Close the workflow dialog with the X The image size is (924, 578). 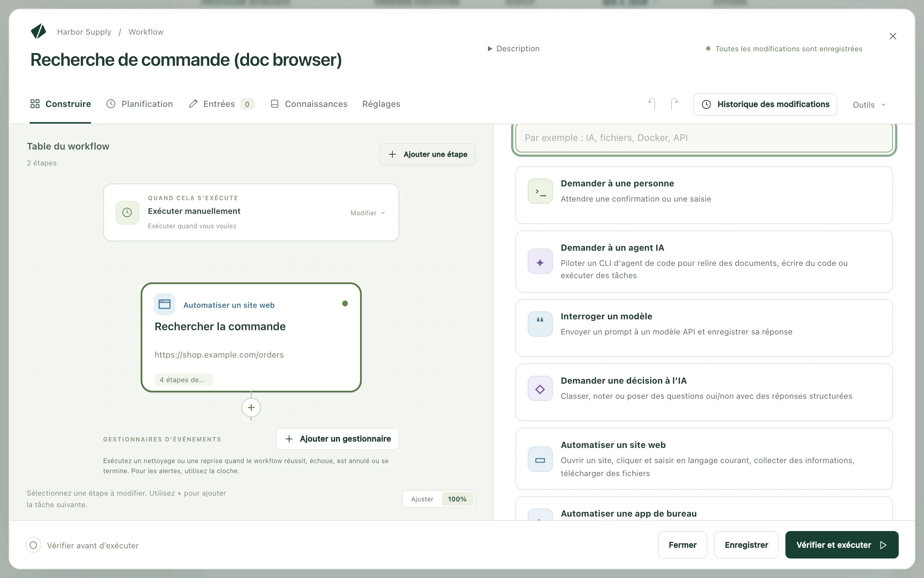(x=893, y=36)
